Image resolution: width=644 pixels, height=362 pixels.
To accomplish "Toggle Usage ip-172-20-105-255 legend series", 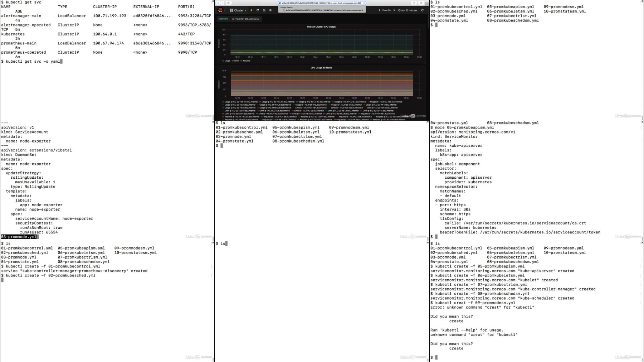I will click(x=277, y=102).
